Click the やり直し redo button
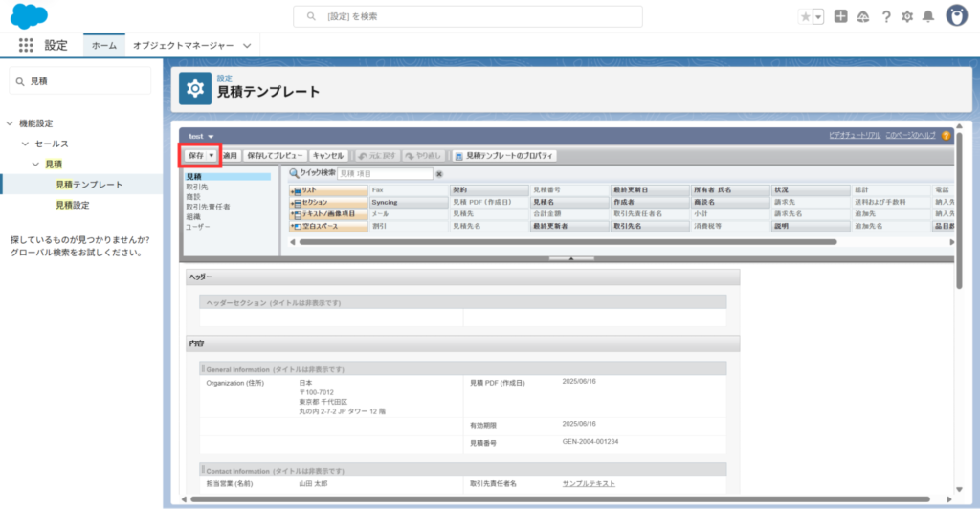 pyautogui.click(x=423, y=156)
